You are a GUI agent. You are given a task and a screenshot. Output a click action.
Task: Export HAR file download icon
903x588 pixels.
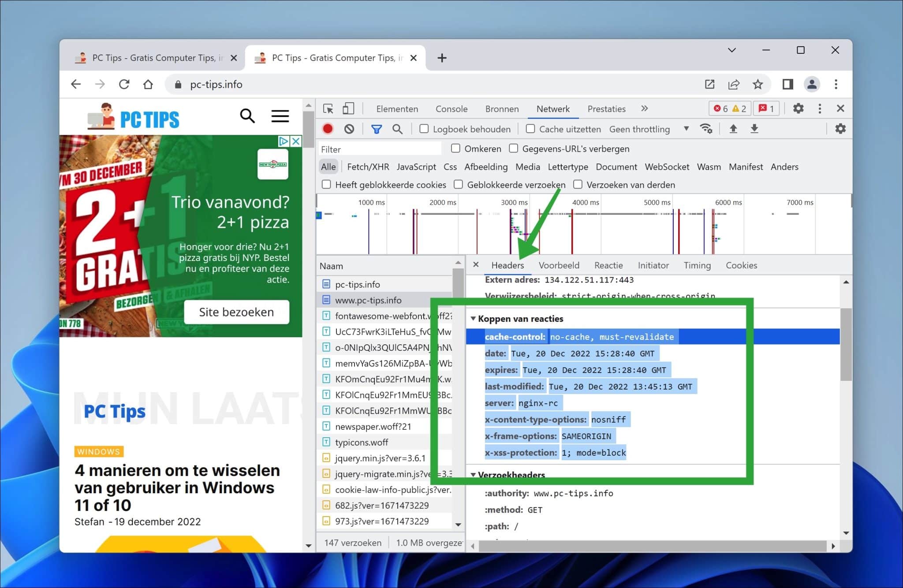754,129
